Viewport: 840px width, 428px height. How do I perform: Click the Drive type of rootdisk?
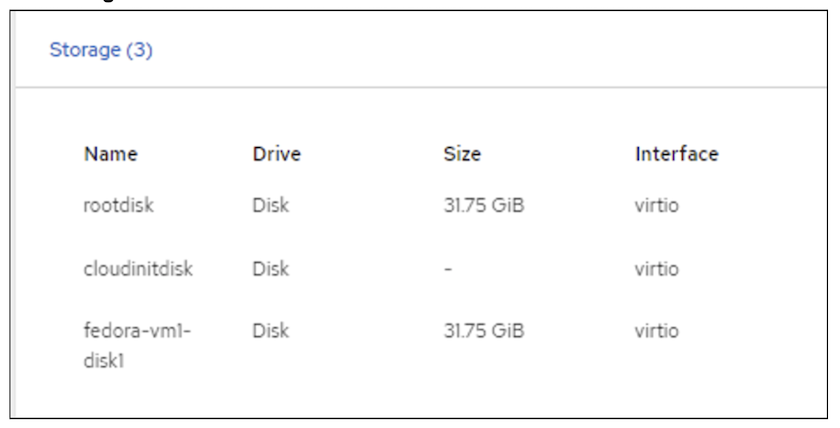pos(269,206)
